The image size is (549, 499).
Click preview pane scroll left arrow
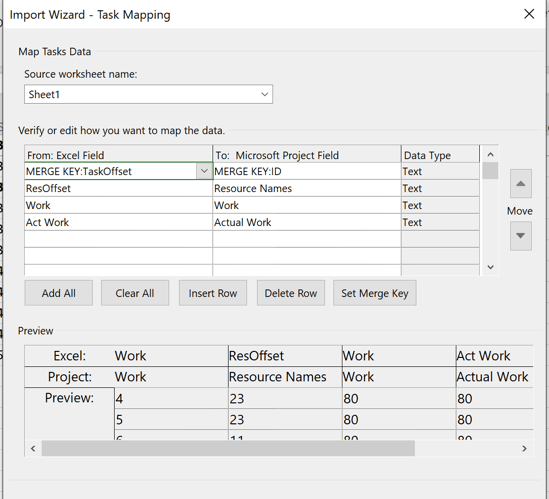(33, 449)
